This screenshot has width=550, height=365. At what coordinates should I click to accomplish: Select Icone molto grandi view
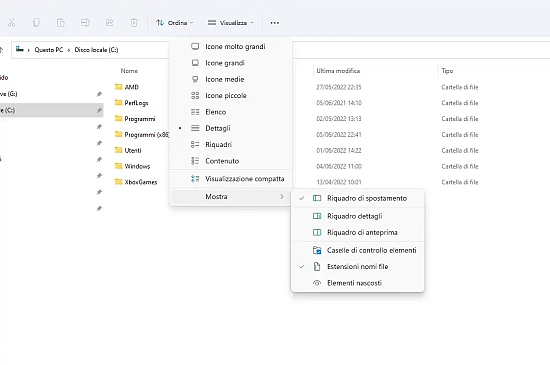(231, 46)
